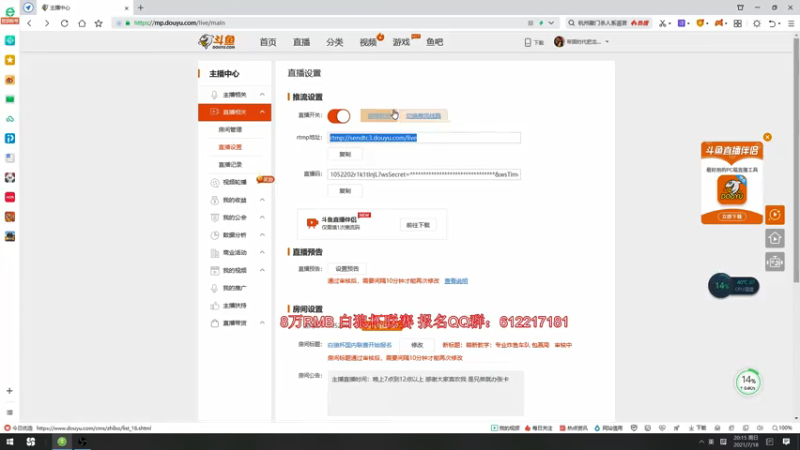The width and height of the screenshot is (800, 450).
Task: Click the 主播扶持 thumbs-up sidebar icon
Action: [x=214, y=306]
